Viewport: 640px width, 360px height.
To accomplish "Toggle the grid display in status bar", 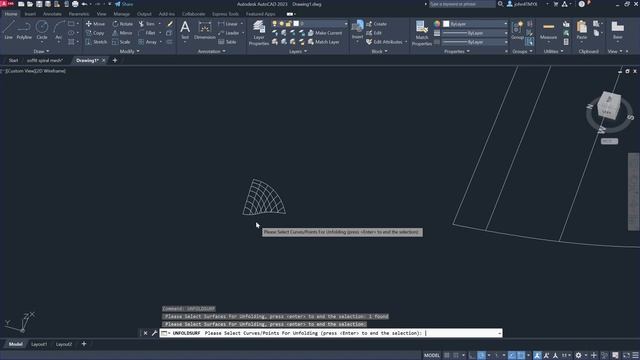I will point(447,356).
